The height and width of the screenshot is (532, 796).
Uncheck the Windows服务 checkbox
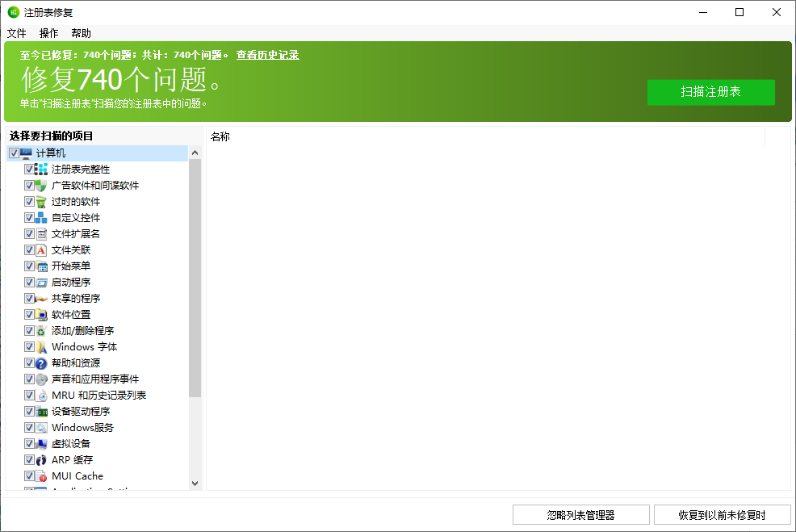pos(28,427)
